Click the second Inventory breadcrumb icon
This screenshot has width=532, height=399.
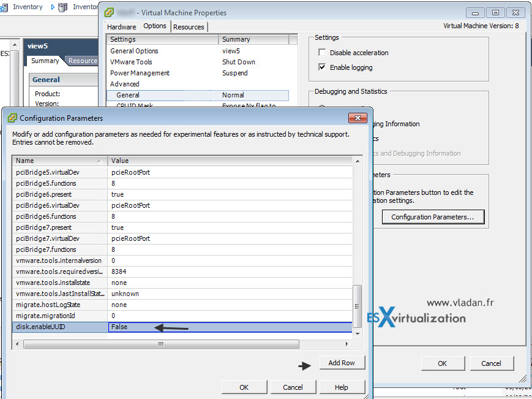(x=63, y=7)
